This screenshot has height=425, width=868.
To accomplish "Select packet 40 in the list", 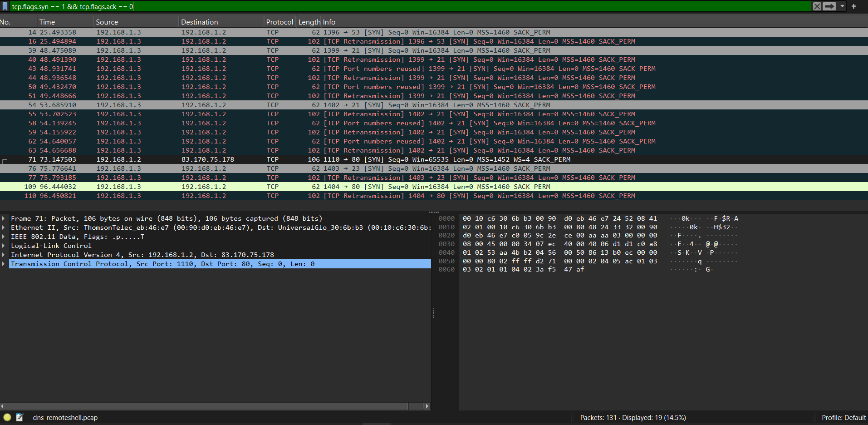I will click(x=434, y=59).
